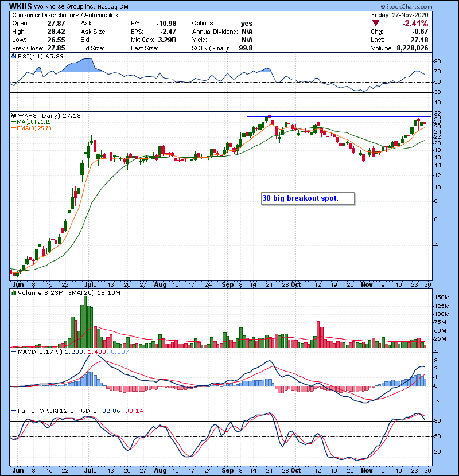
Task: Click the EMA(8) 25.78 legend label
Action: [x=34, y=128]
